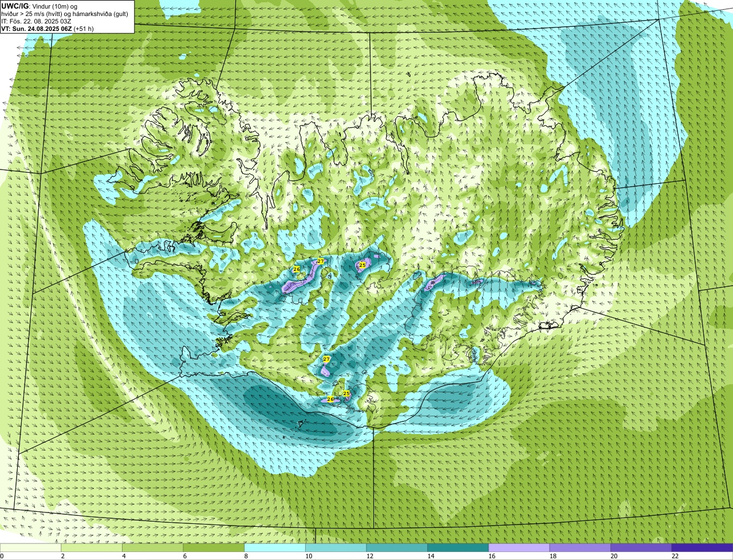Click the scale label '22' under the color bar
The image size is (733, 560).
click(x=676, y=556)
